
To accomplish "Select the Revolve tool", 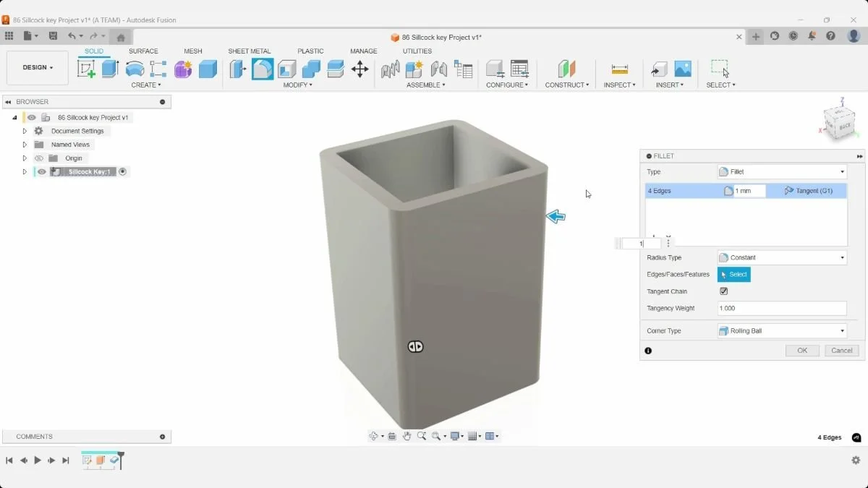I will coord(135,69).
